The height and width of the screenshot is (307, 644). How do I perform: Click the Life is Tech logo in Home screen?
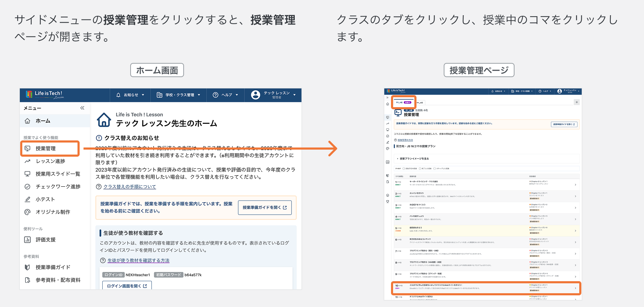point(45,95)
